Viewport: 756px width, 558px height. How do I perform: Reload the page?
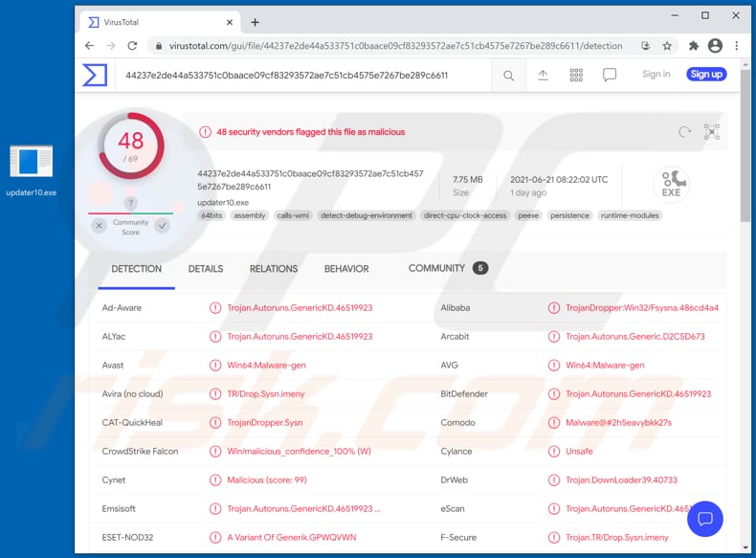132,46
